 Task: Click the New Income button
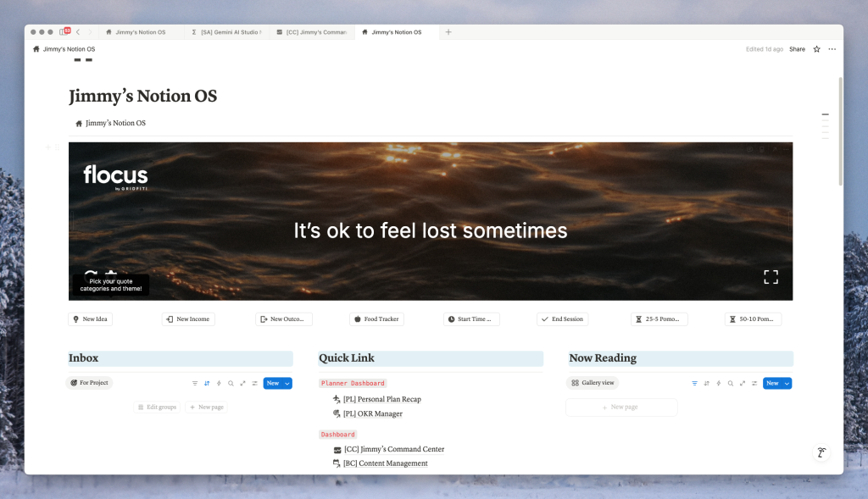point(188,319)
